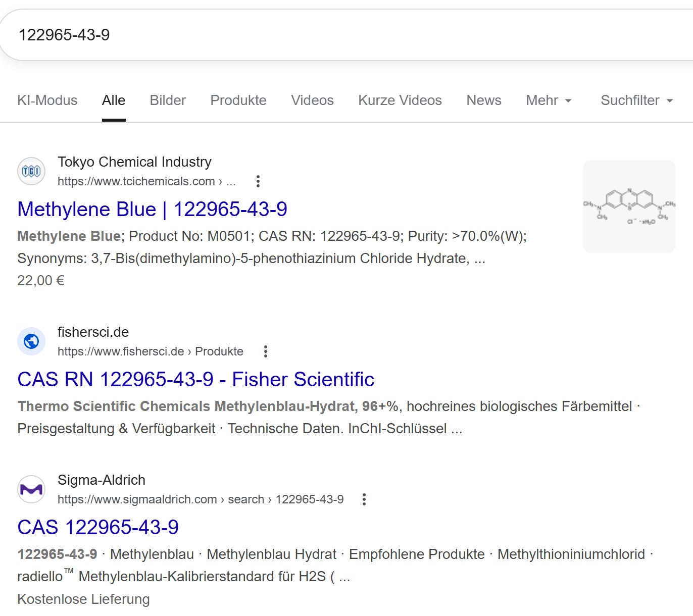
Task: Expand the Mehr dropdown
Action: click(549, 100)
